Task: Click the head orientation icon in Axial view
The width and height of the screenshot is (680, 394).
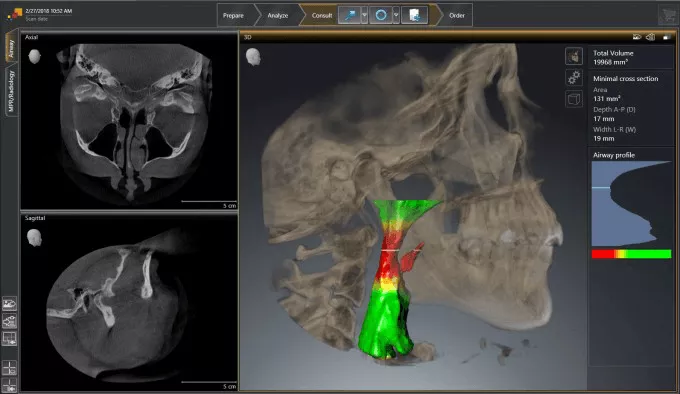Action: tap(35, 56)
